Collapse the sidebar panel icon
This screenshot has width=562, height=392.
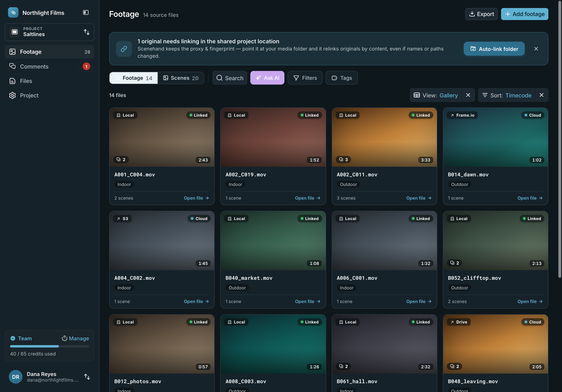86,12
